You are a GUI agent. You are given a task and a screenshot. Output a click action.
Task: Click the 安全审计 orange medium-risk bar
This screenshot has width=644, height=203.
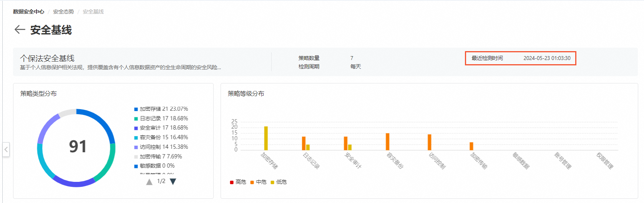(345, 143)
